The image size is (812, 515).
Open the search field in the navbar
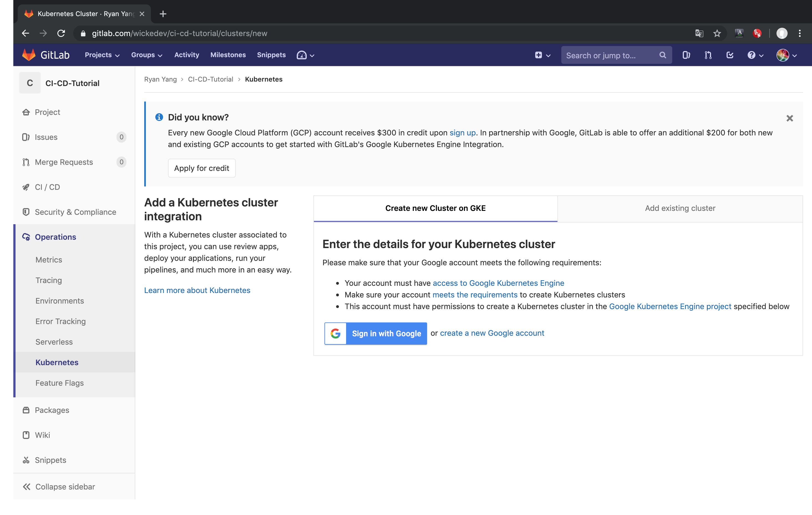607,55
